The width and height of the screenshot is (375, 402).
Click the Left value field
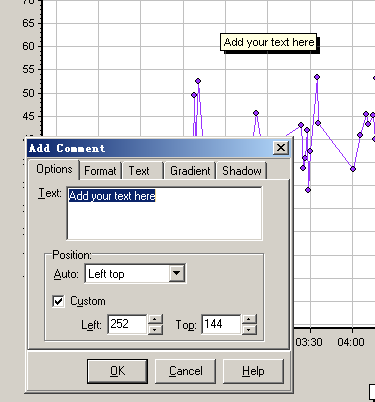click(x=127, y=324)
